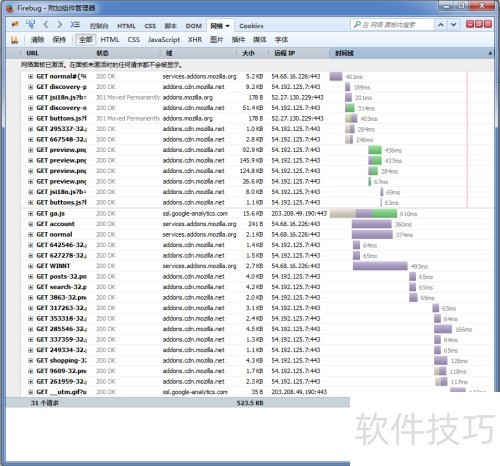Expand the GET __utm.gif request
500x466 pixels.
pos(30,392)
